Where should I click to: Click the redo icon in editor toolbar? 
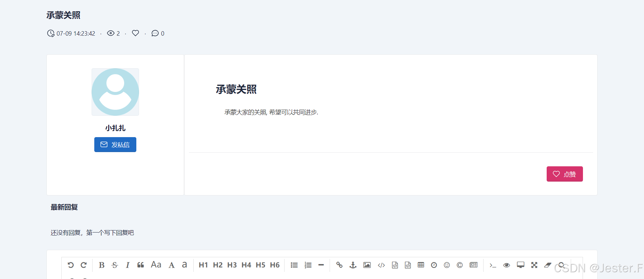84,265
